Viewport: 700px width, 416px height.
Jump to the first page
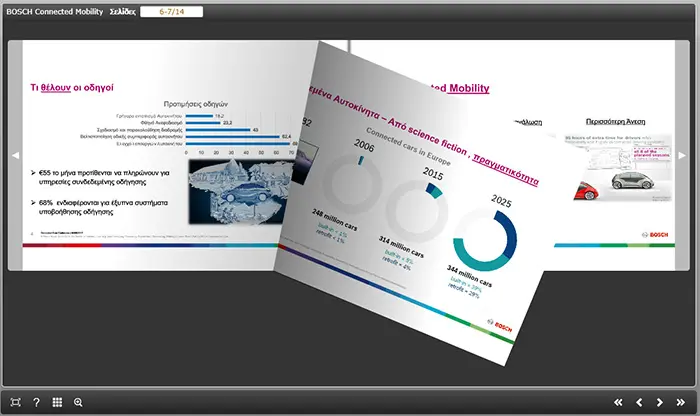[618, 402]
